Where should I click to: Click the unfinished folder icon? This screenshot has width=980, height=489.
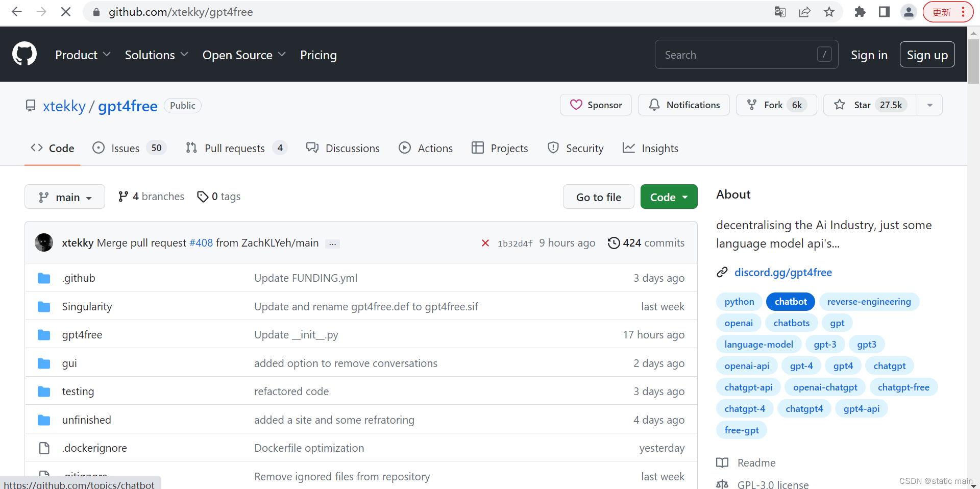44,420
